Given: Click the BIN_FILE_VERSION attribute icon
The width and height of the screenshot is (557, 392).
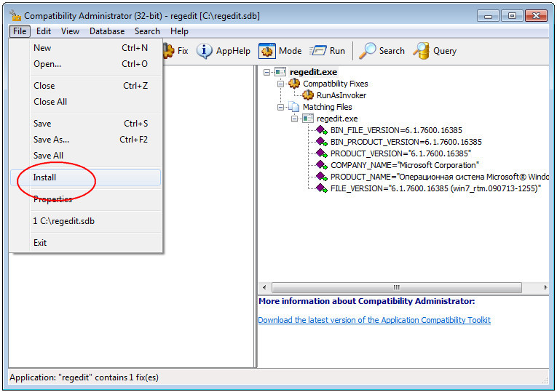Looking at the screenshot, I should pyautogui.click(x=322, y=130).
